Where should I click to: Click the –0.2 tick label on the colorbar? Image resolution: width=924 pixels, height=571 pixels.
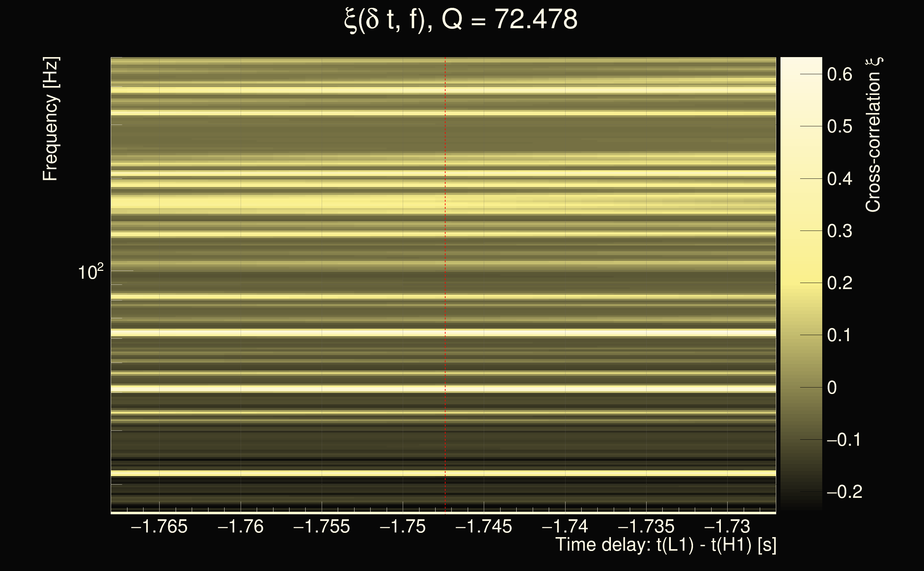(x=844, y=492)
